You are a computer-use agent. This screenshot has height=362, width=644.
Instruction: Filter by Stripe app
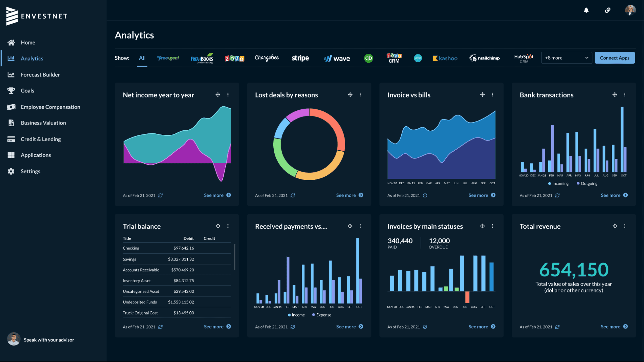[300, 58]
